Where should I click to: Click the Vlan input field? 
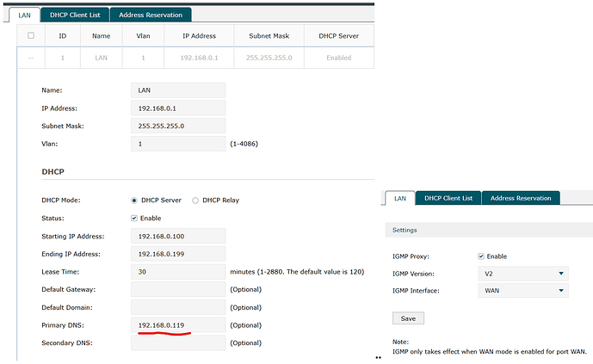click(x=178, y=144)
